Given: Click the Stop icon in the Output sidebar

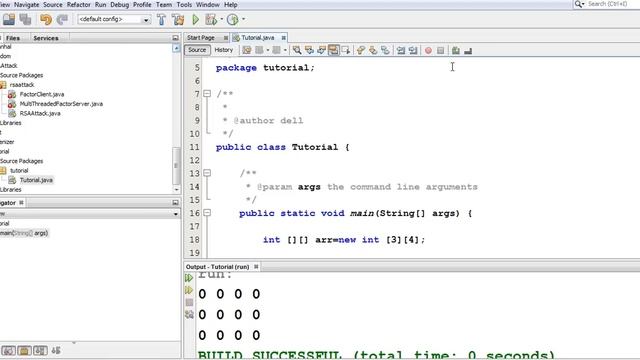Looking at the screenshot, I should pos(189,302).
